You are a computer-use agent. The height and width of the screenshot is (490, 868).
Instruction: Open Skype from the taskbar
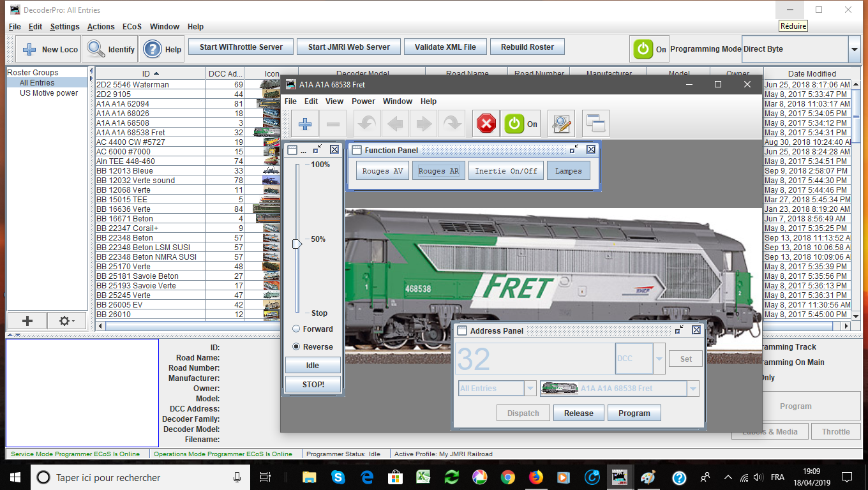[338, 477]
